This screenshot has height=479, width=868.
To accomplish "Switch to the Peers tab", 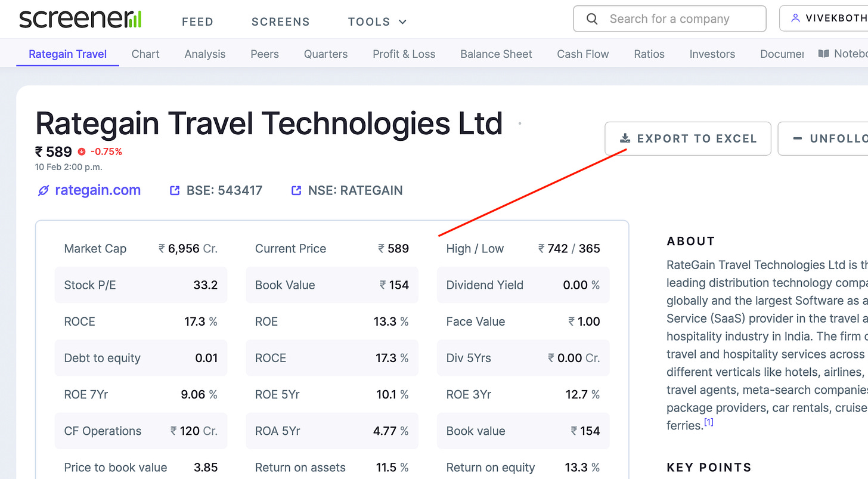I will (x=265, y=54).
